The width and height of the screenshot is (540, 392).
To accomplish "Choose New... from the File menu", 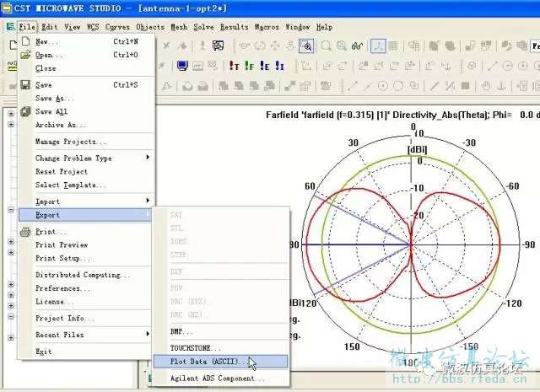I will point(86,41).
